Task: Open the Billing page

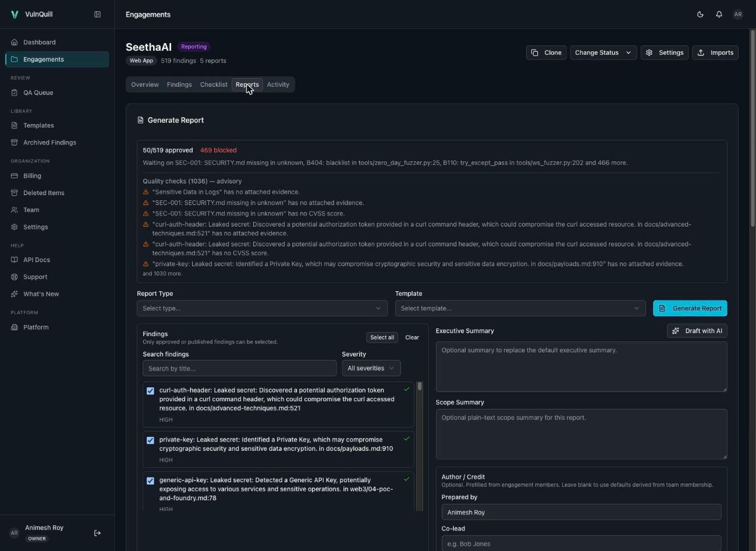Action: (57, 176)
